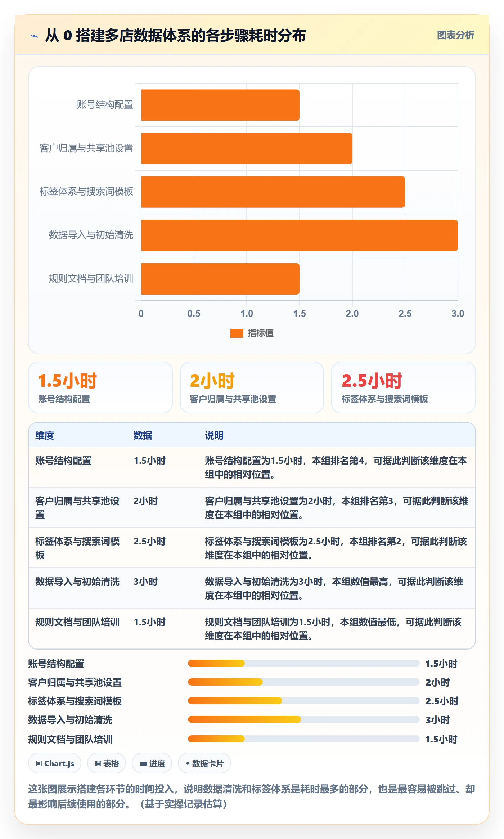Viewport: 504px width, 839px height.
Task: Select the 表格 tag chip
Action: (107, 763)
